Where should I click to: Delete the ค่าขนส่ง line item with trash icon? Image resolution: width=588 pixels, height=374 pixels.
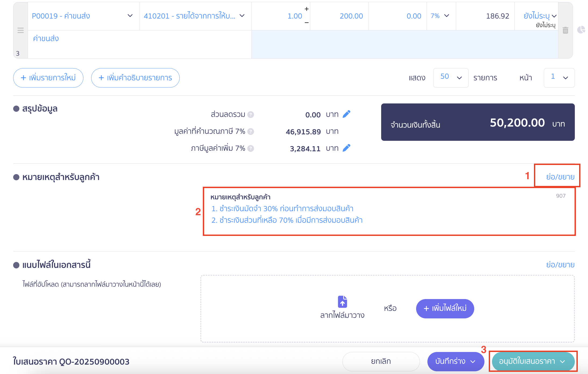(x=565, y=30)
